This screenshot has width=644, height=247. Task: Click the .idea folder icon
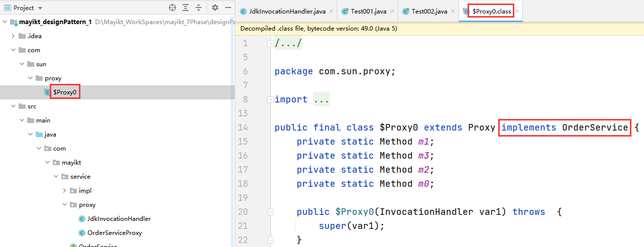point(22,36)
